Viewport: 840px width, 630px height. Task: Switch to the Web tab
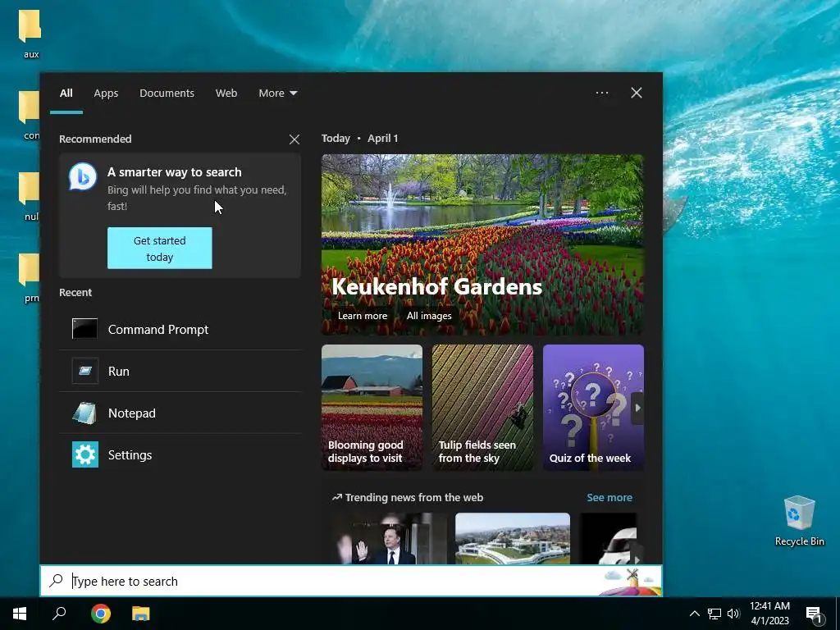tap(226, 94)
